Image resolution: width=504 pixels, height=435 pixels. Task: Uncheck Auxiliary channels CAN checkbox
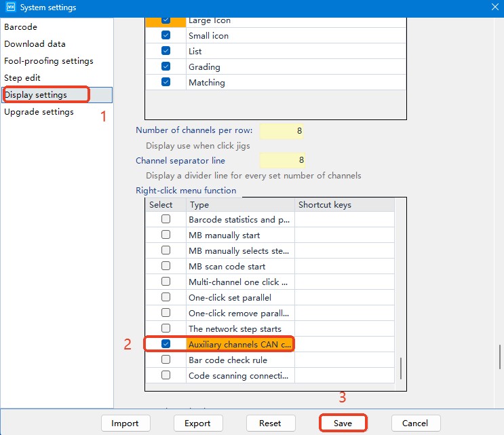(166, 345)
